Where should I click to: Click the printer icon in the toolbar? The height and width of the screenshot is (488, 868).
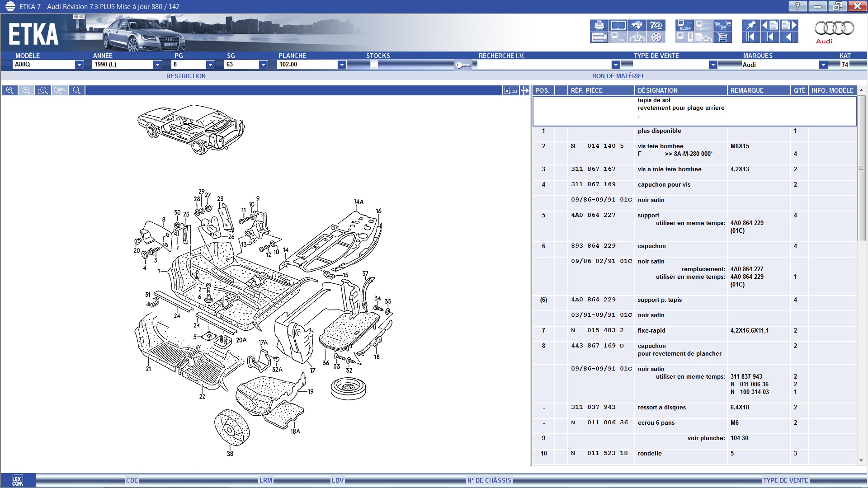pyautogui.click(x=599, y=25)
